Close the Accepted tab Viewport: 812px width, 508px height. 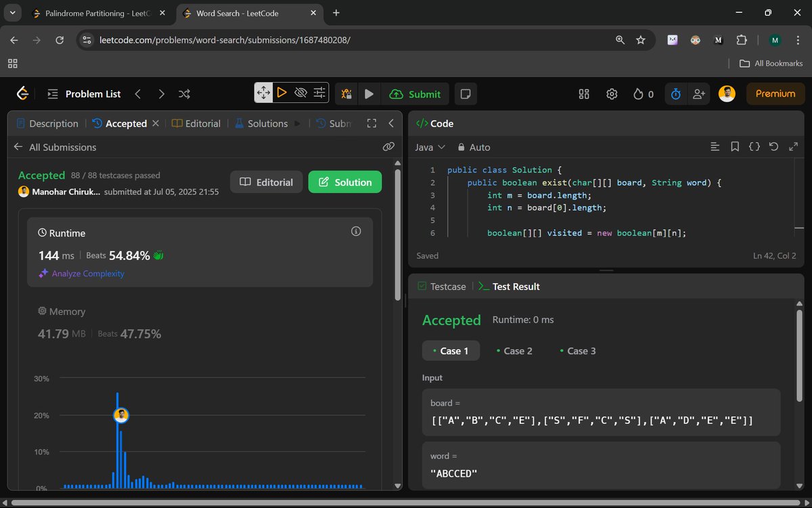(x=156, y=123)
